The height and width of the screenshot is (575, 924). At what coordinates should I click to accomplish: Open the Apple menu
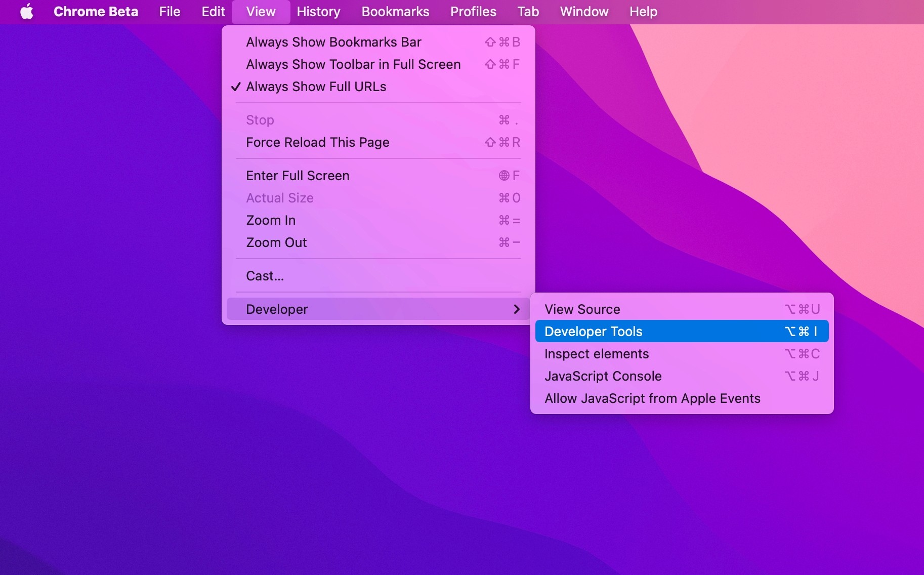[27, 12]
